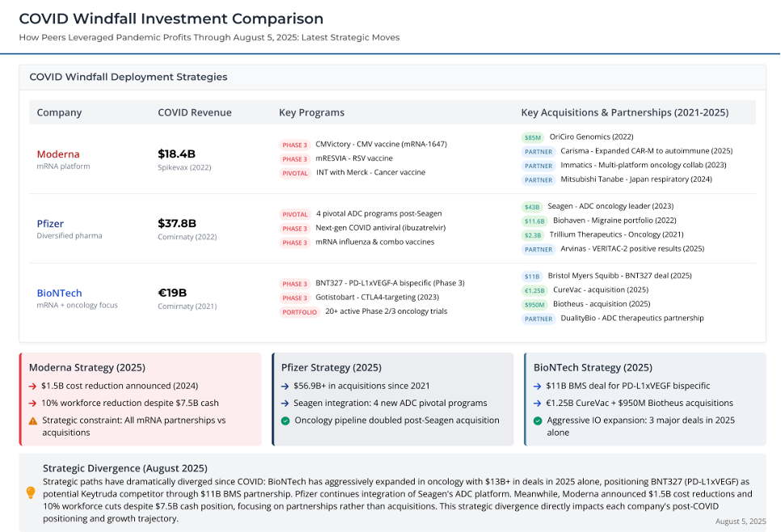The height and width of the screenshot is (532, 781).
Task: Click the Spikevax (2022) label
Action: [185, 167]
